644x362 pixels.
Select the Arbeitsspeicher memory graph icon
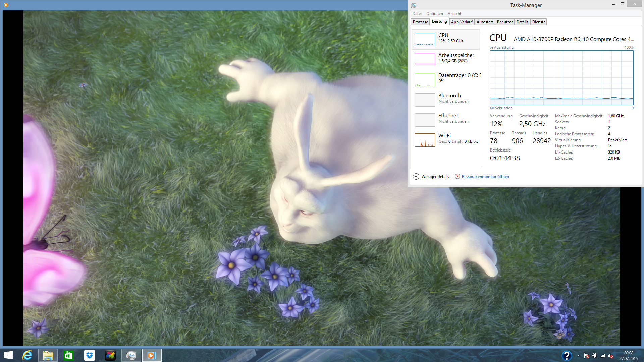click(425, 59)
